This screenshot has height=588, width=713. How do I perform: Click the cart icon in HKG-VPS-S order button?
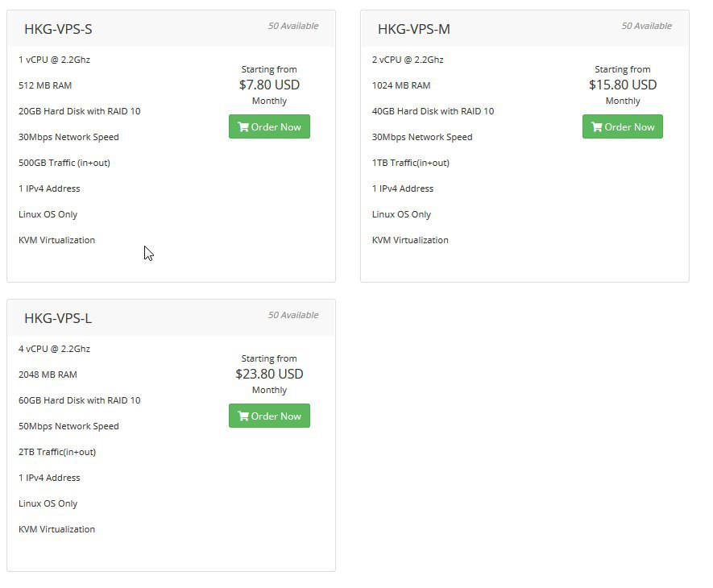[243, 127]
